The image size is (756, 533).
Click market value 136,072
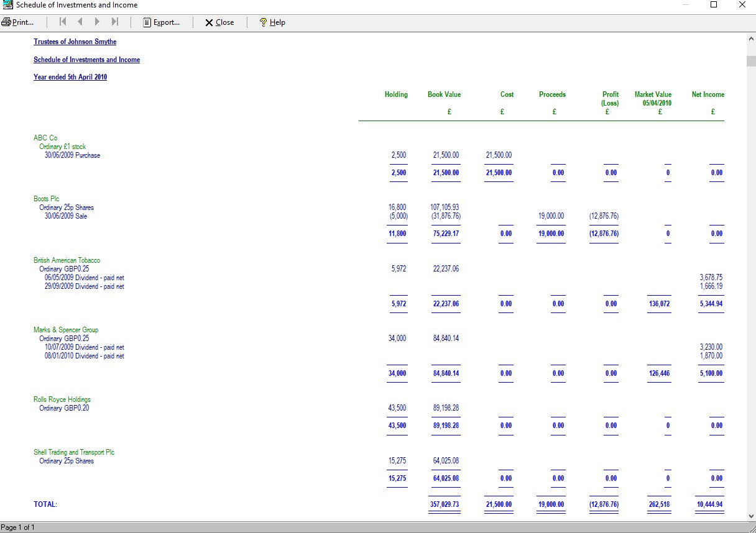tap(659, 304)
